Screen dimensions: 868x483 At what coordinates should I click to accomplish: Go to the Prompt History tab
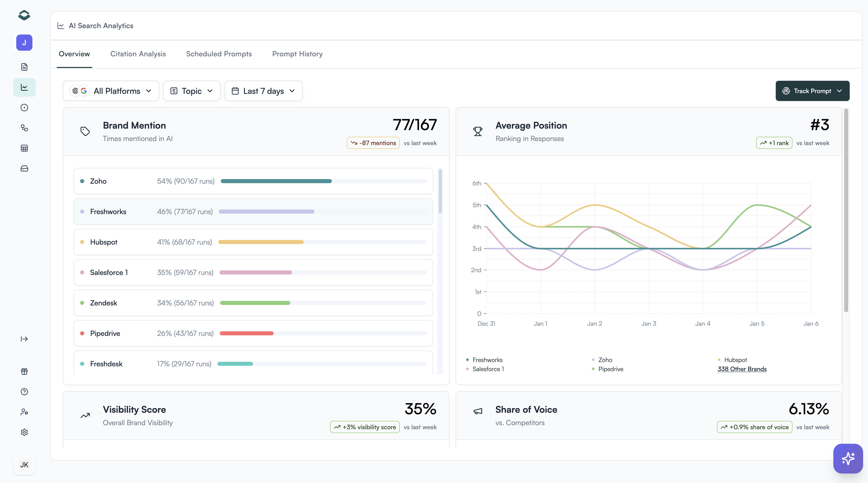297,54
